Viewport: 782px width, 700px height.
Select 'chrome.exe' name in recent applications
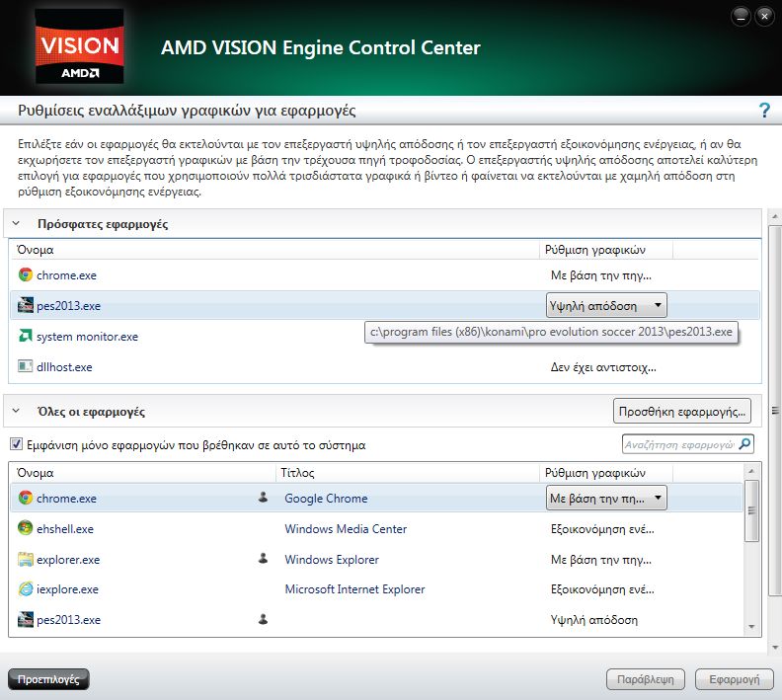pyautogui.click(x=66, y=275)
